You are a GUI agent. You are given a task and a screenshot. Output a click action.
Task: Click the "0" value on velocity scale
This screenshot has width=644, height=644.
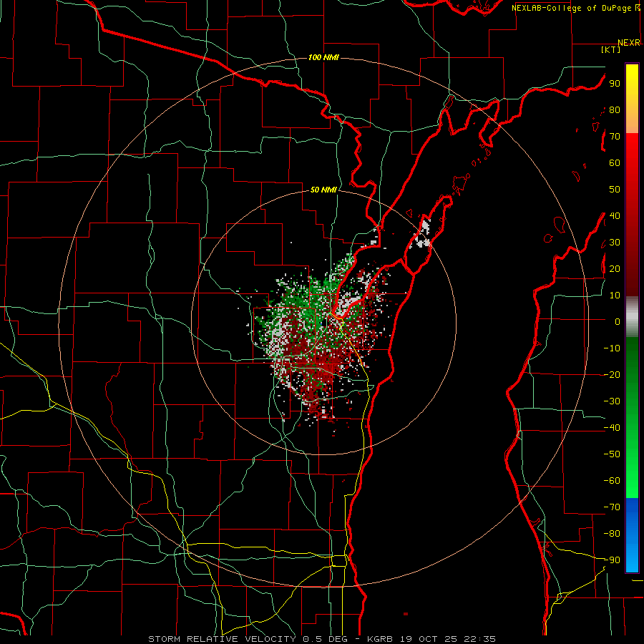coord(618,321)
